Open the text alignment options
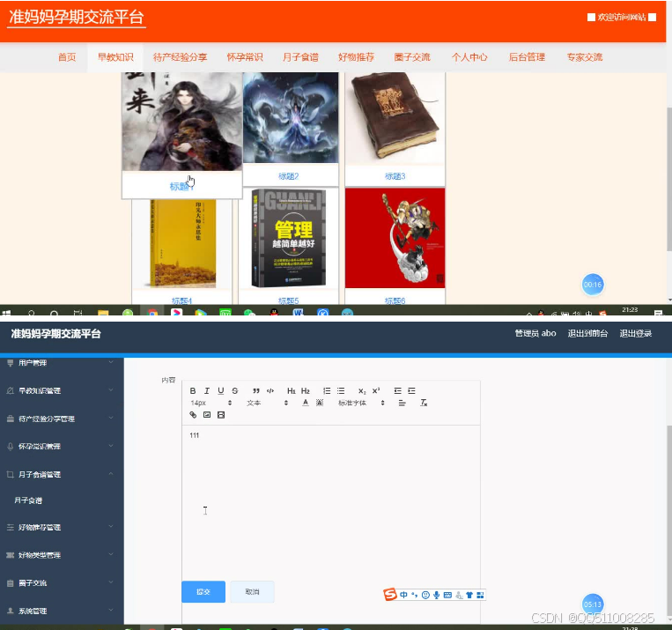 [402, 403]
